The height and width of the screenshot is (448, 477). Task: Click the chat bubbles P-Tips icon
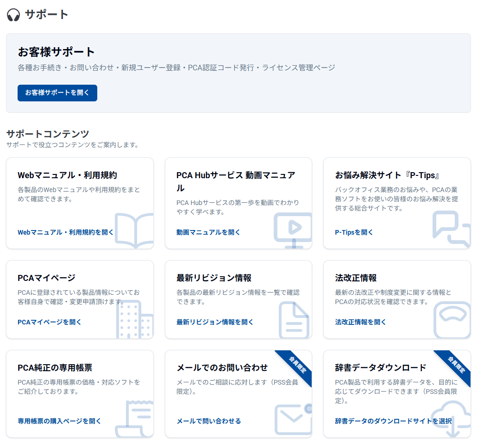click(x=451, y=228)
